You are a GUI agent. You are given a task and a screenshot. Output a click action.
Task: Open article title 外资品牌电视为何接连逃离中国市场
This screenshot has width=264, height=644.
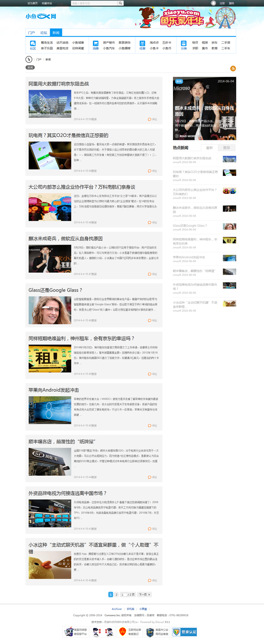68,493
